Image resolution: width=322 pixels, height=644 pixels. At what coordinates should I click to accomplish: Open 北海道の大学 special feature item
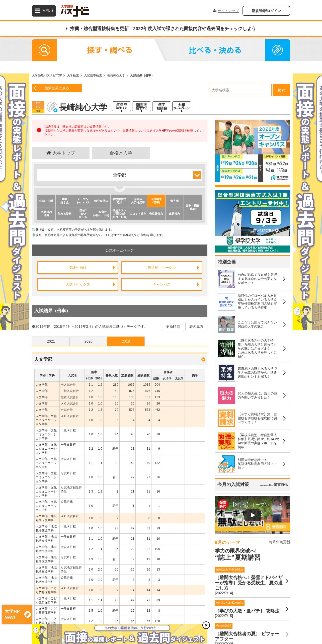pos(253,279)
